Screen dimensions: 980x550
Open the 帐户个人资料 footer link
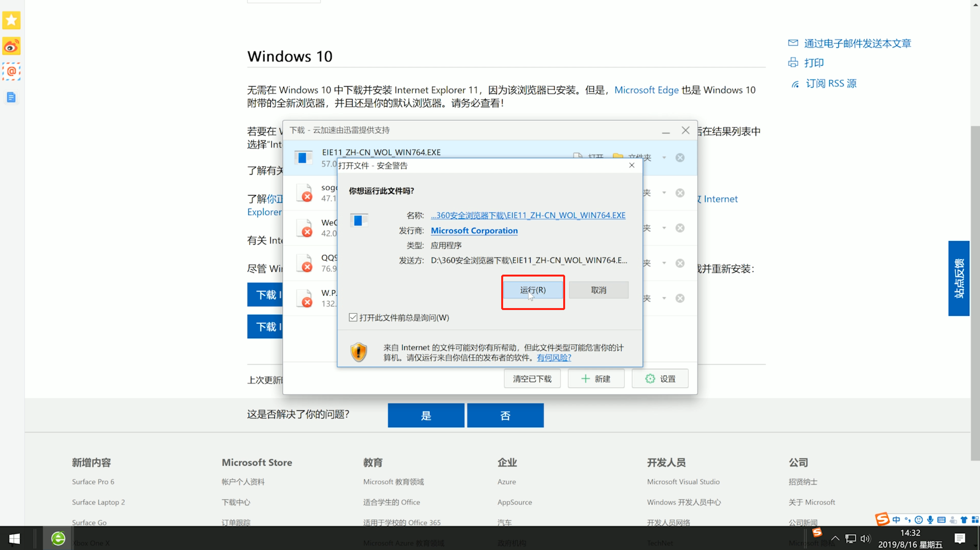click(x=243, y=482)
